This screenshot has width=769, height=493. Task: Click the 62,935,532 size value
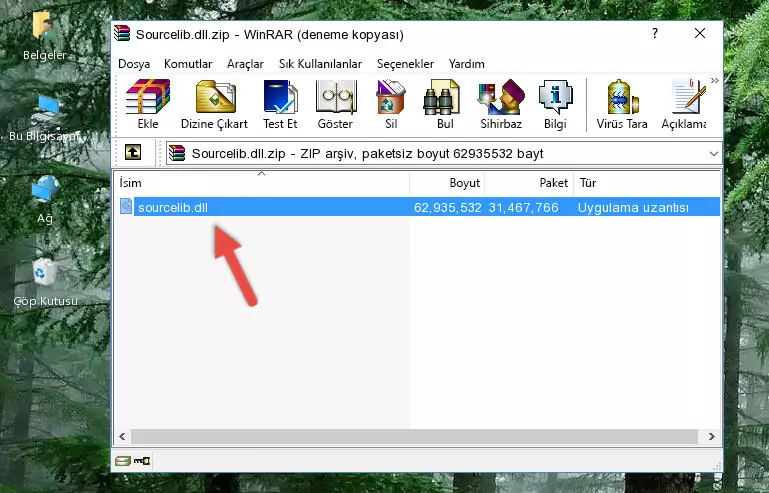447,208
